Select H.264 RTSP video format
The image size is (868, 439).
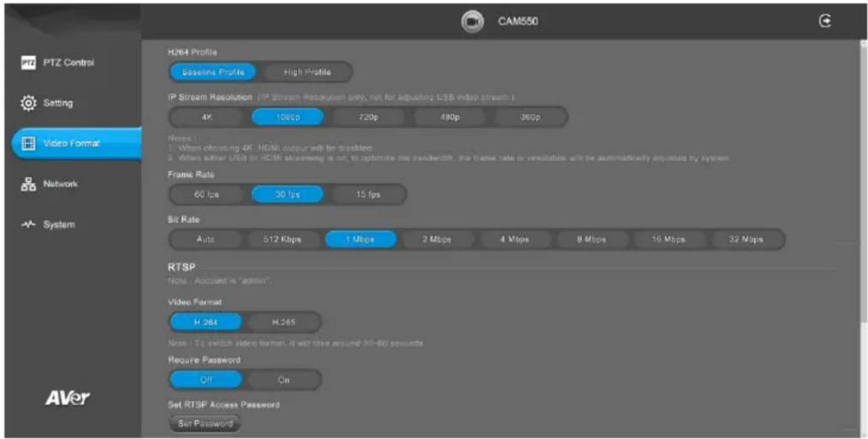tap(206, 321)
